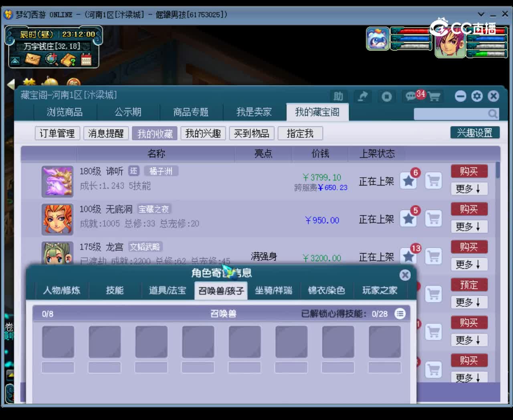This screenshot has height=420, width=513.
Task: Open 坐骑/祥瑞 tab
Action: coord(274,291)
